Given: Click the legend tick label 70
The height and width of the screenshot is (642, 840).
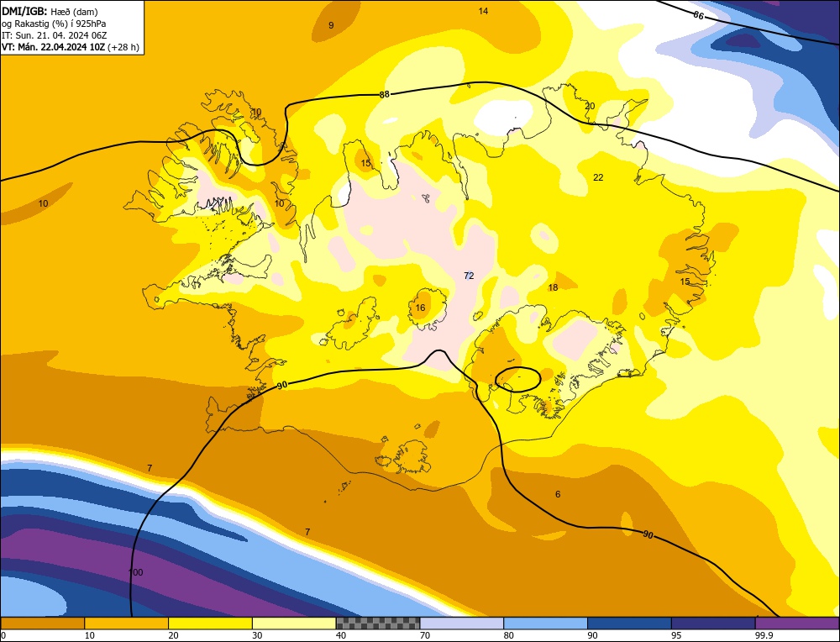Looking at the screenshot, I should pyautogui.click(x=425, y=635).
